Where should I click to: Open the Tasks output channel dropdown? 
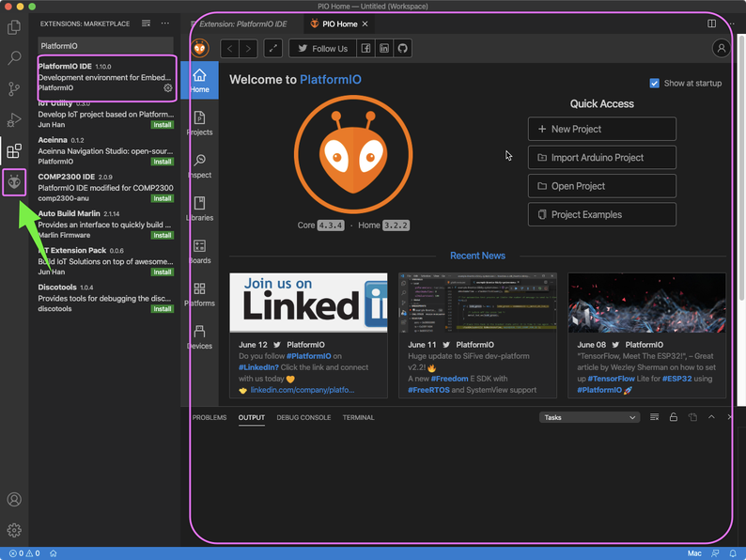click(589, 417)
